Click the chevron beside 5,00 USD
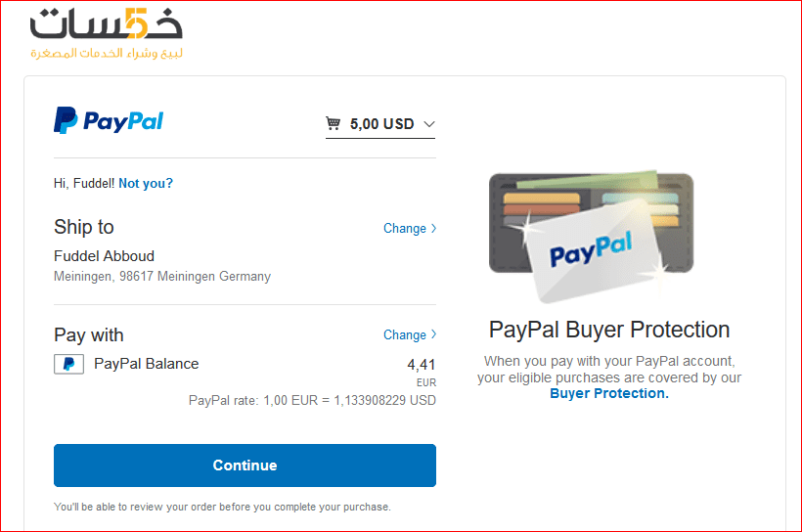The height and width of the screenshot is (532, 802). [x=429, y=124]
